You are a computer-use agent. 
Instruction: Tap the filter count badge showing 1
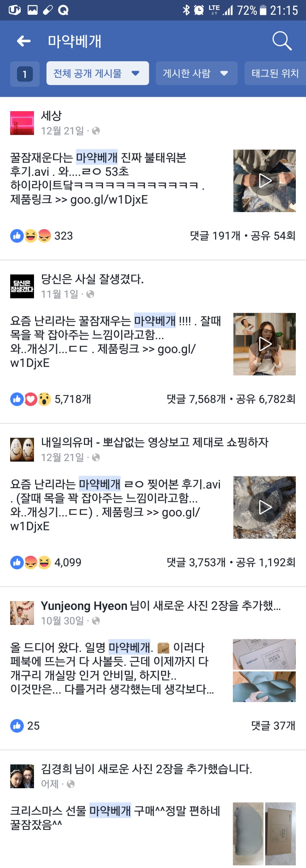[25, 74]
